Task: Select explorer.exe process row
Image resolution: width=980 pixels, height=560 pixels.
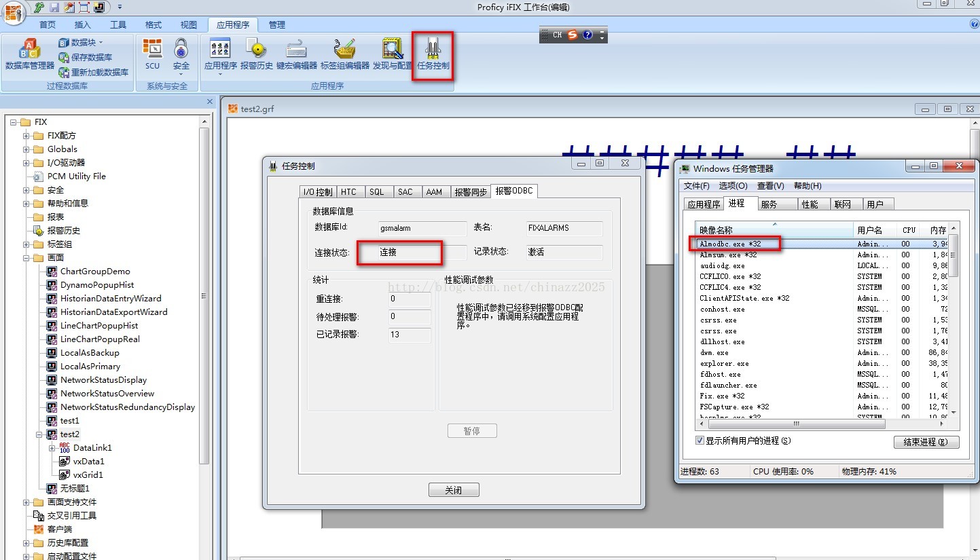Action: pyautogui.click(x=822, y=363)
